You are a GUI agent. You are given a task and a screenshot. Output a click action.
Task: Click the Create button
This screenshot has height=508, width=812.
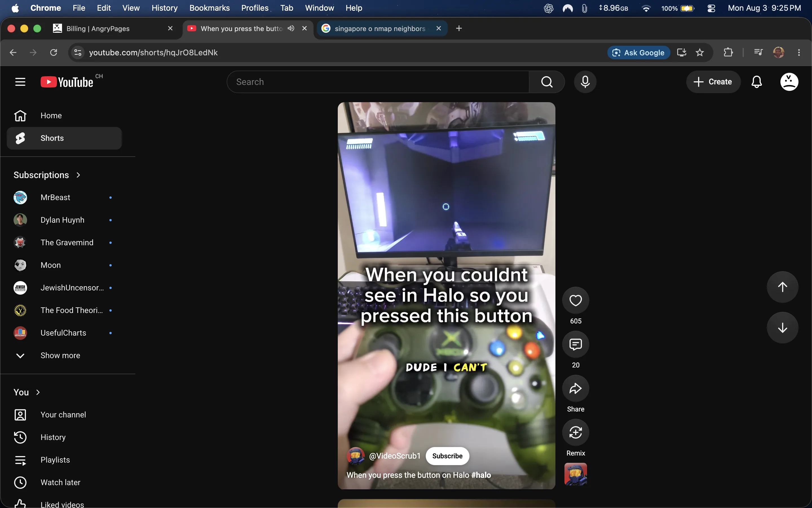(713, 82)
